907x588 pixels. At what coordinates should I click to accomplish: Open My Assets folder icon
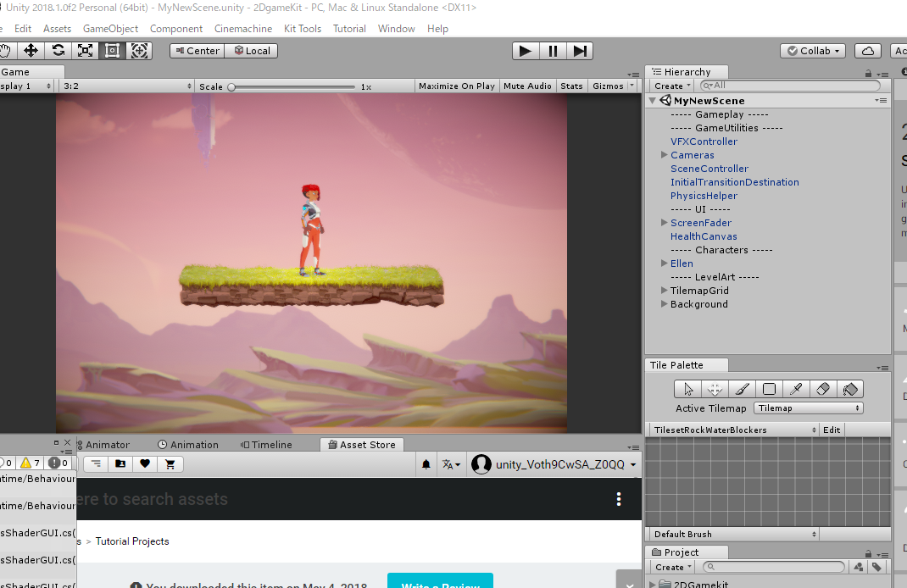point(120,463)
